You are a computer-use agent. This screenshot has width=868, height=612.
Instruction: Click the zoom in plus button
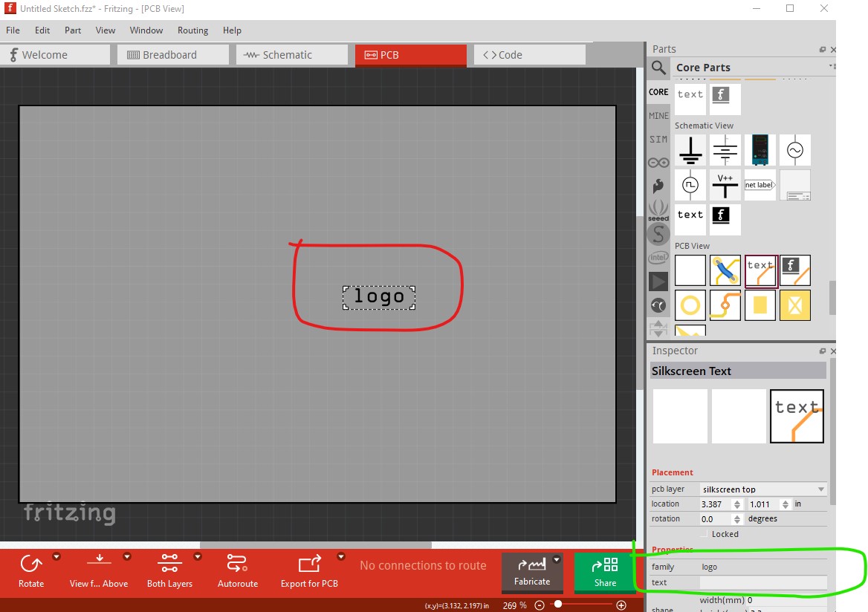tap(621, 605)
